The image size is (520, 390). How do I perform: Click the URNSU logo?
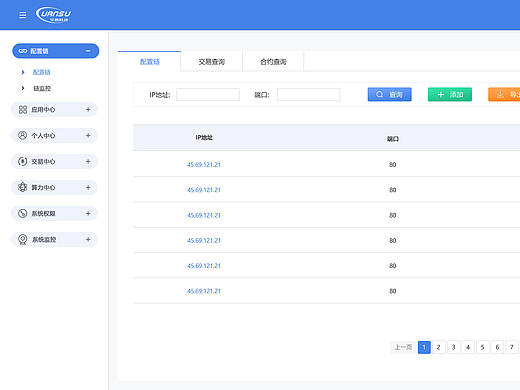(53, 15)
